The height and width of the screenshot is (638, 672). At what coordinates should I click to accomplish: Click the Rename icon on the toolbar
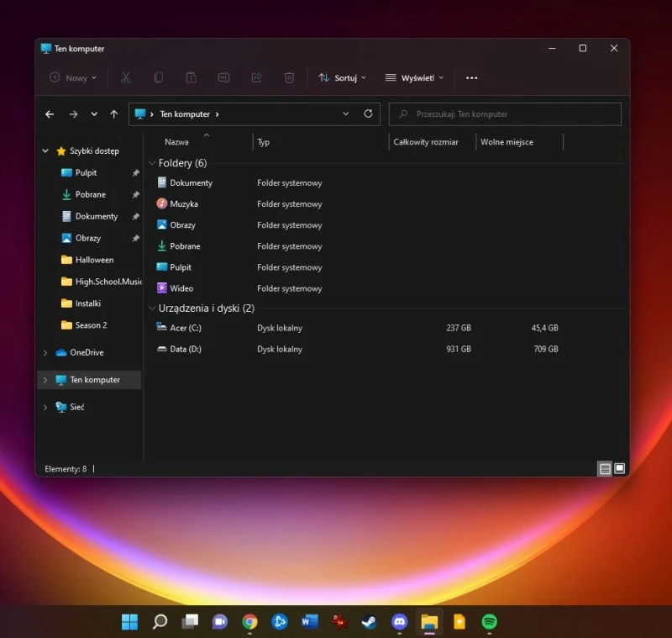[x=223, y=77]
